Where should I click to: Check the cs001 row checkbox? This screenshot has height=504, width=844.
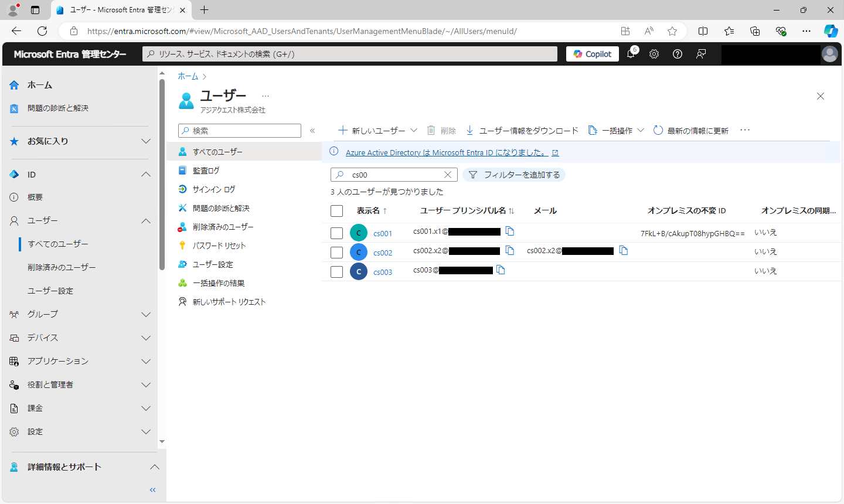(x=336, y=233)
